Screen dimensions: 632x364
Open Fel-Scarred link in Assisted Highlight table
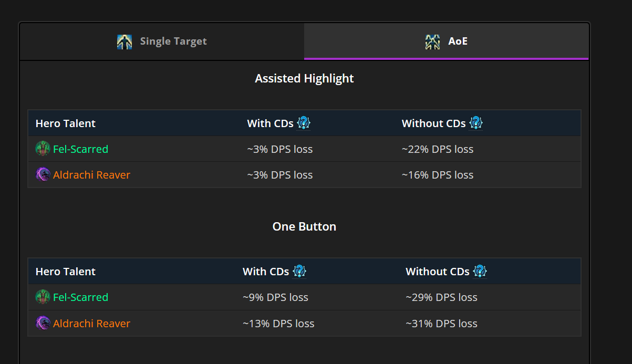[80, 149]
